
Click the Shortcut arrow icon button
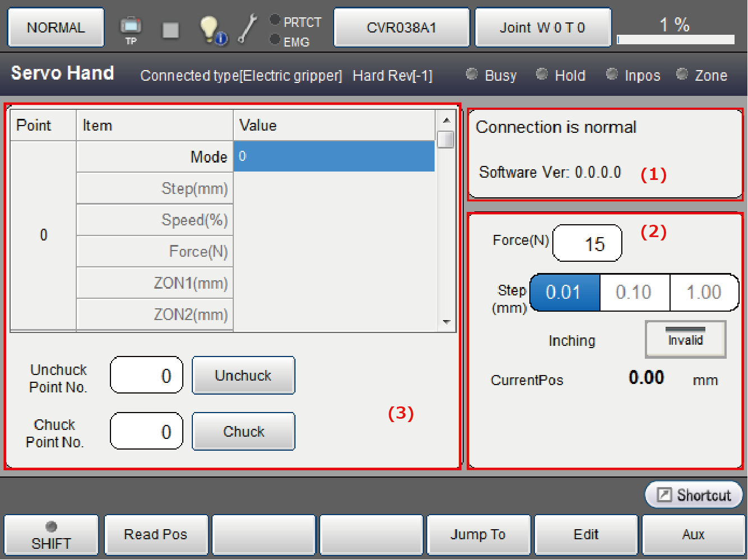point(694,495)
